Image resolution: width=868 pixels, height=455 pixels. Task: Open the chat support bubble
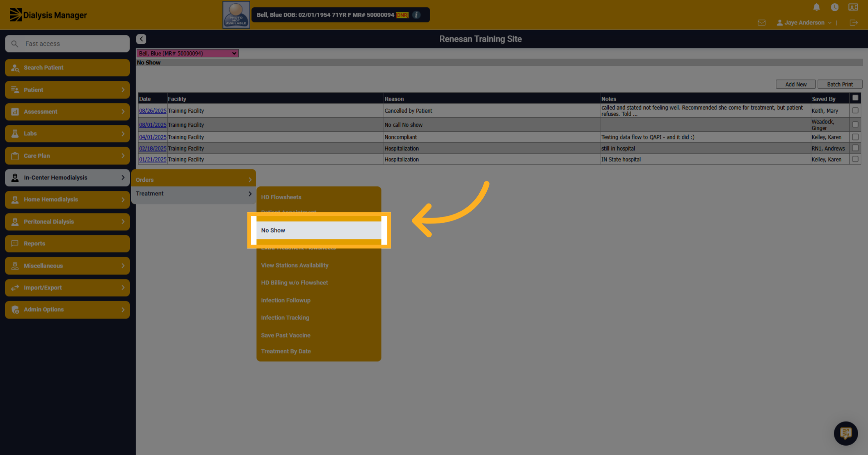tap(846, 433)
